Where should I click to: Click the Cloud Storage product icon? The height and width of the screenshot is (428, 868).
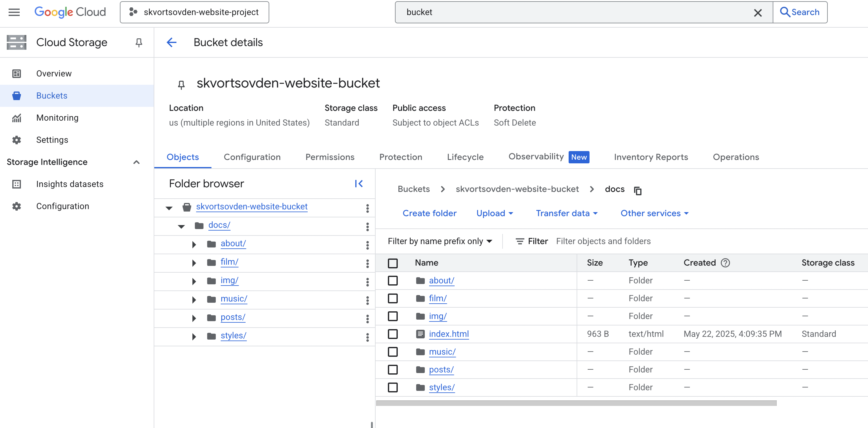coord(17,42)
